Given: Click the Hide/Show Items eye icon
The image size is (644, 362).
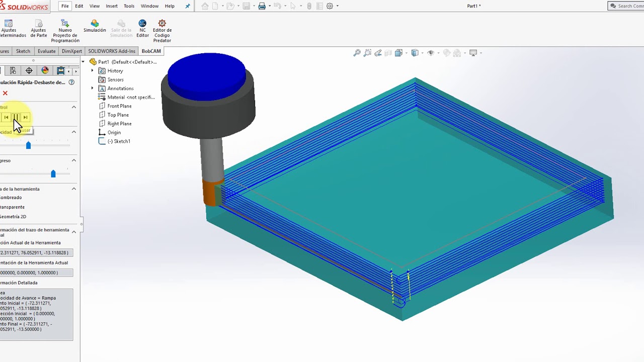Looking at the screenshot, I should pos(431,53).
